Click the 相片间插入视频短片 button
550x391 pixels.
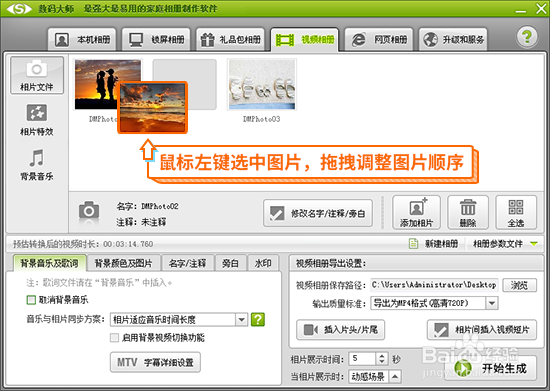482,330
